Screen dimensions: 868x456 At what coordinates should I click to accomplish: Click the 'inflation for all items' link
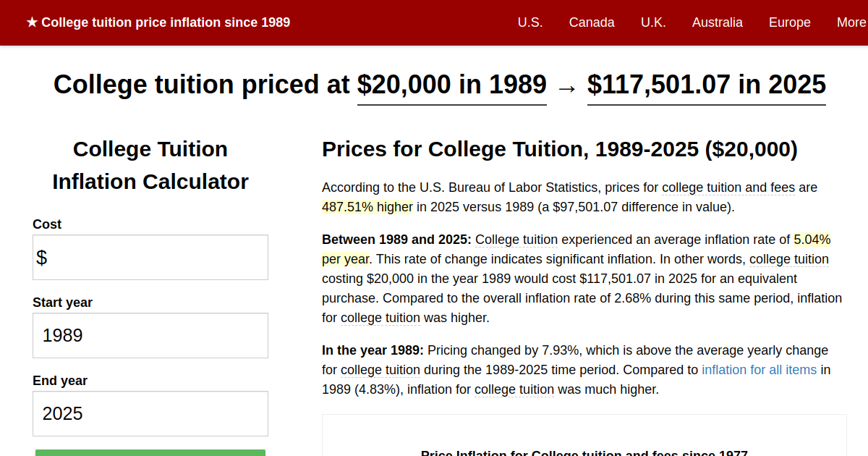[x=759, y=369]
